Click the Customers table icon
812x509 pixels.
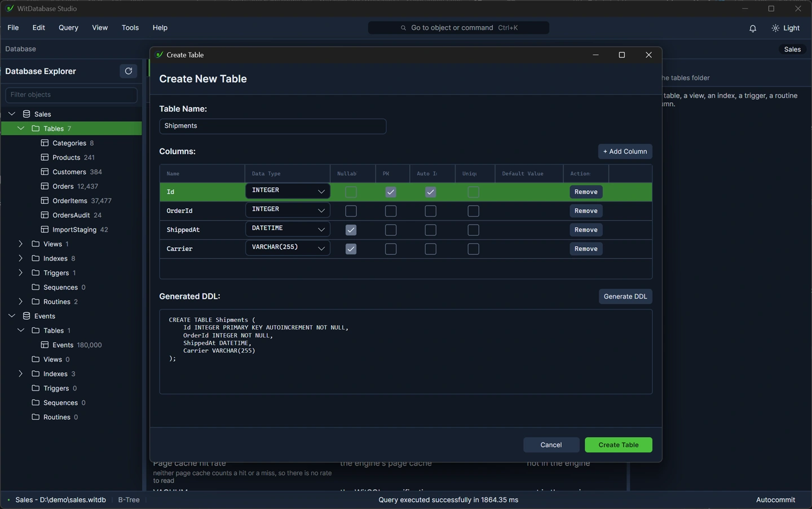[45, 172]
